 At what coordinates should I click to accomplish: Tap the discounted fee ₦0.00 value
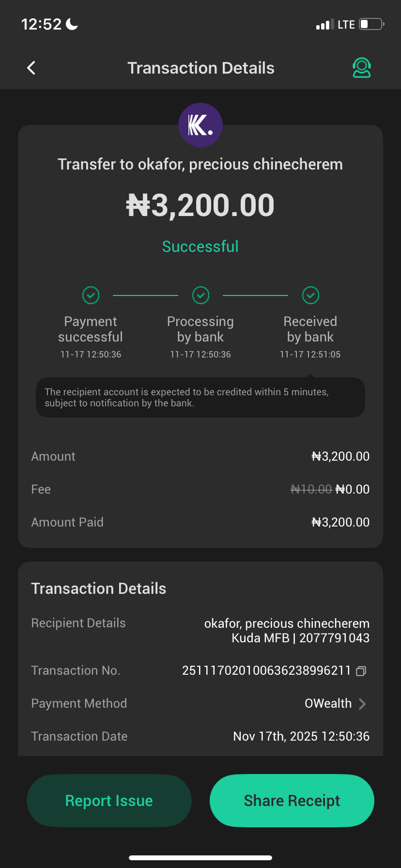coord(353,489)
